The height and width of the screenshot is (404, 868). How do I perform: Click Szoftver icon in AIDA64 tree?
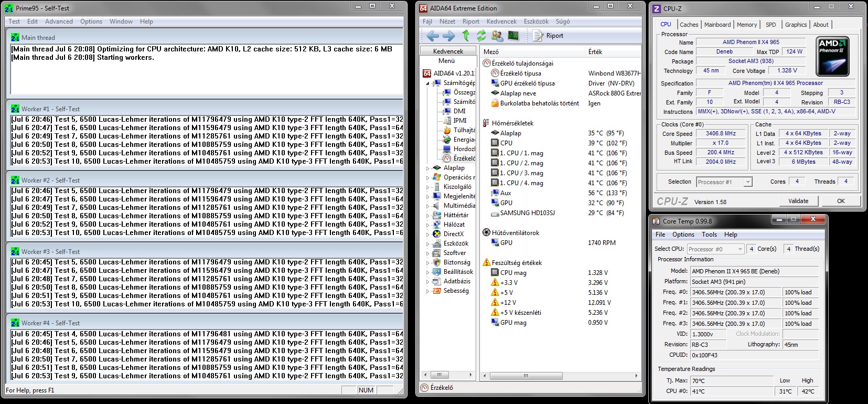[437, 253]
